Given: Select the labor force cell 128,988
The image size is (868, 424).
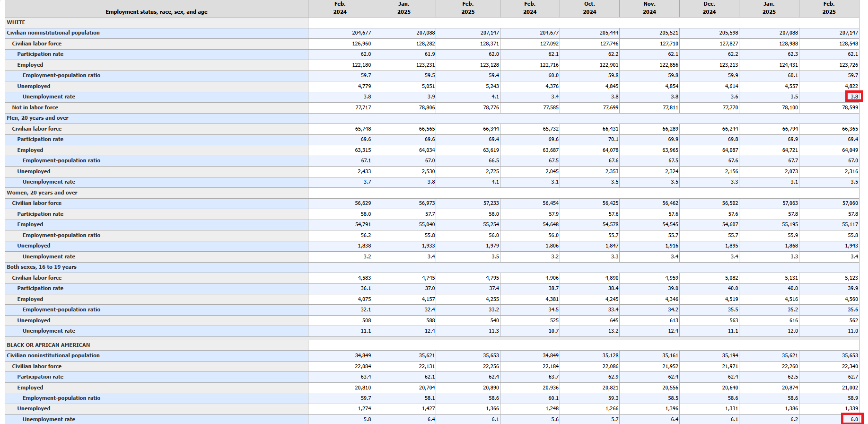Looking at the screenshot, I should pyautogui.click(x=789, y=44).
